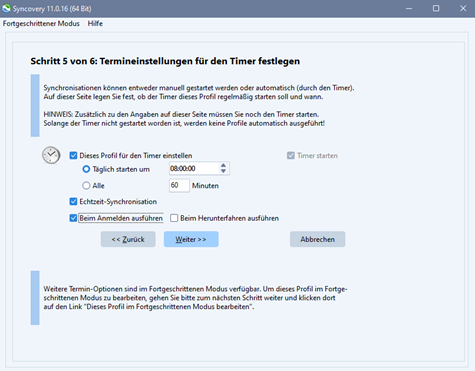
Task: Enable 'Beim Herunterfahren ausführen' checkbox
Action: (174, 218)
